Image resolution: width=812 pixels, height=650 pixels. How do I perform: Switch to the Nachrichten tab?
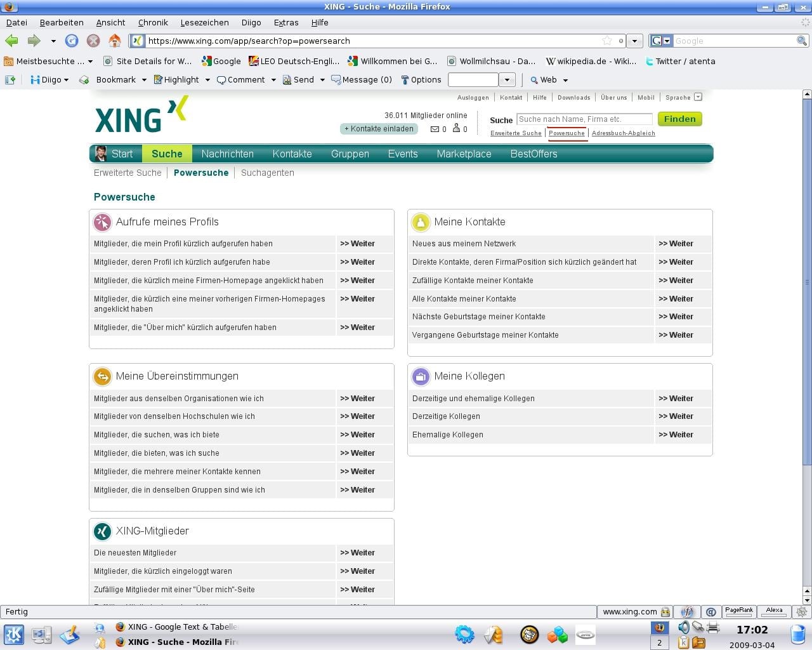tap(227, 154)
